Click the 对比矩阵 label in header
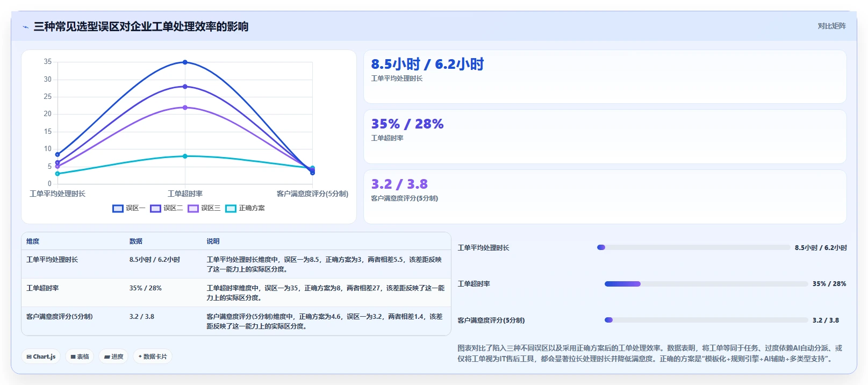This screenshot has height=385, width=868. click(832, 26)
